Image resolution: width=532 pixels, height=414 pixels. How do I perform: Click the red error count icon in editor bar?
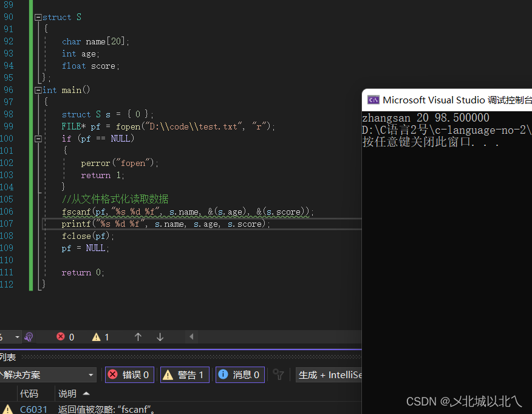pos(60,337)
